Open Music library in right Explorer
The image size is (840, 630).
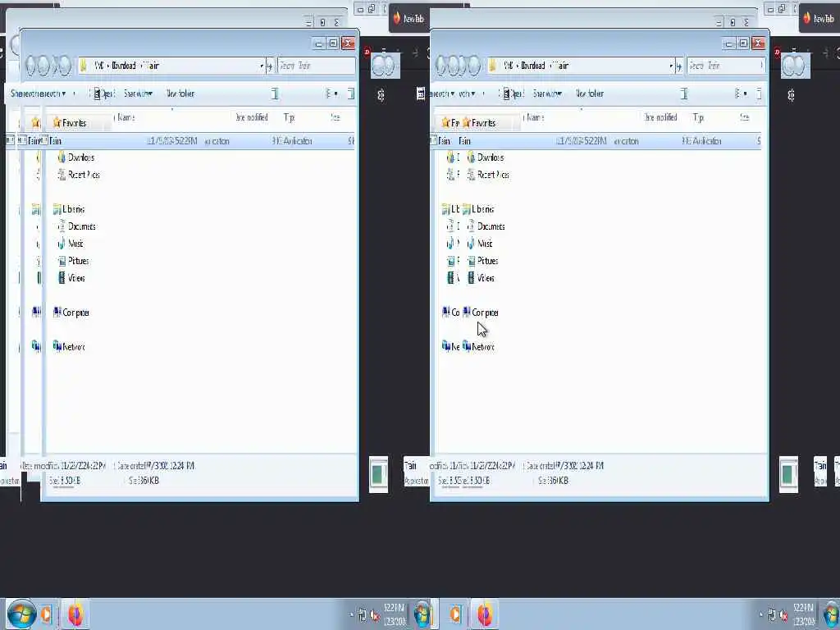[x=480, y=244]
